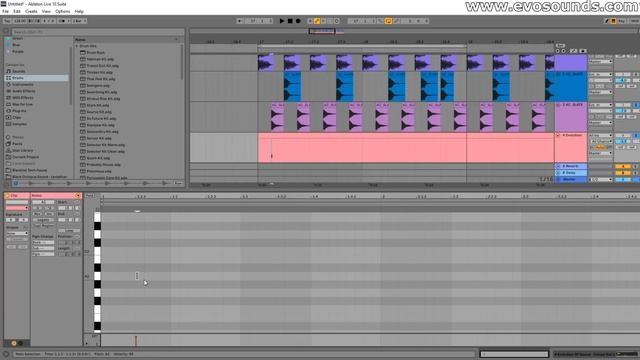Start playback with the Play button
Viewport: 640px width, 360px height.
282,21
